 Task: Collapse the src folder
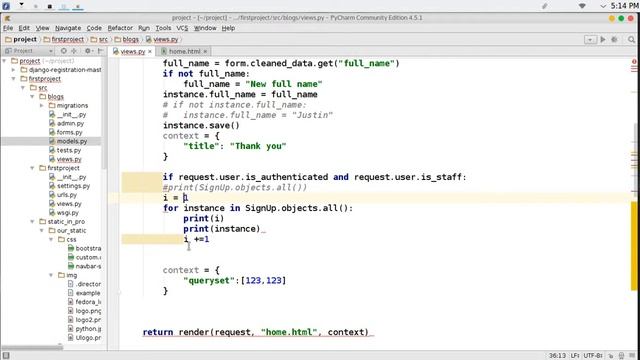click(x=23, y=88)
